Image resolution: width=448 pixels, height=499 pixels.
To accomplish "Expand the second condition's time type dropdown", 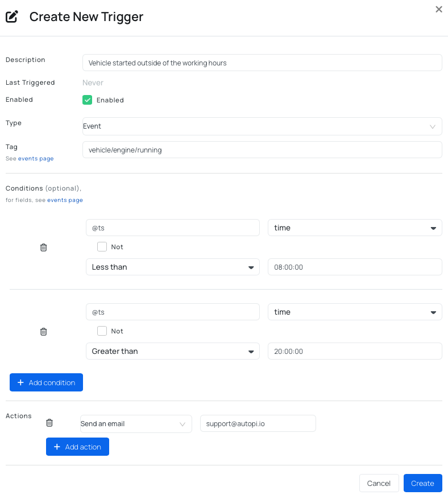I will 354,312.
